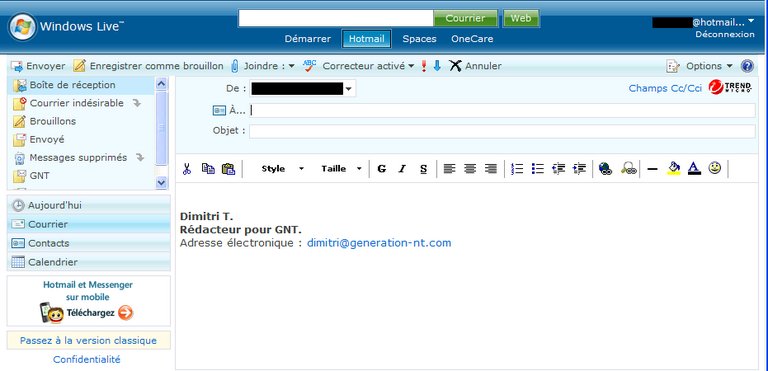The width and height of the screenshot is (768, 371).
Task: Open the Envoyé folder
Action: (x=47, y=140)
